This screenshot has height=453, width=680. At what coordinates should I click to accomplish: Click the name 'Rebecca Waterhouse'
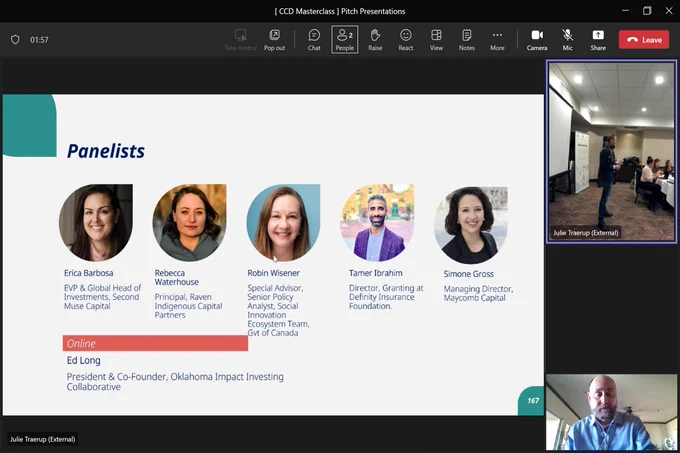[177, 277]
